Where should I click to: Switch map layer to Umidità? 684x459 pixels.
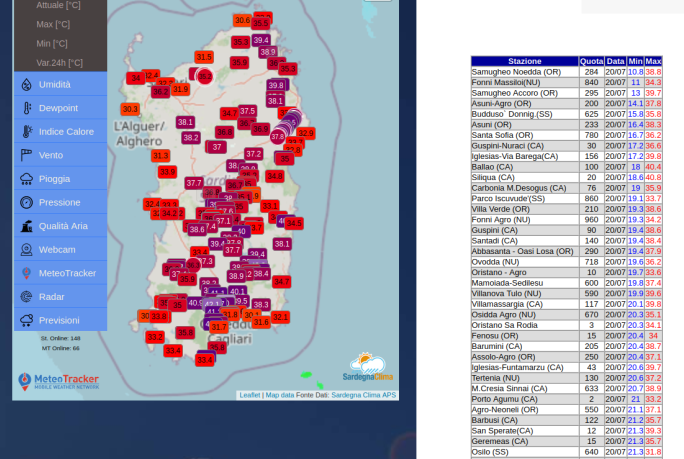[x=61, y=84]
